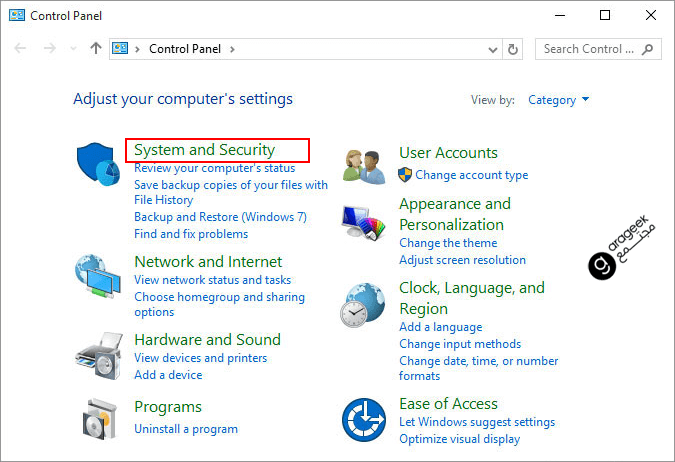Open the User Accounts people icon
Image resolution: width=675 pixels, height=462 pixels.
coord(364,167)
